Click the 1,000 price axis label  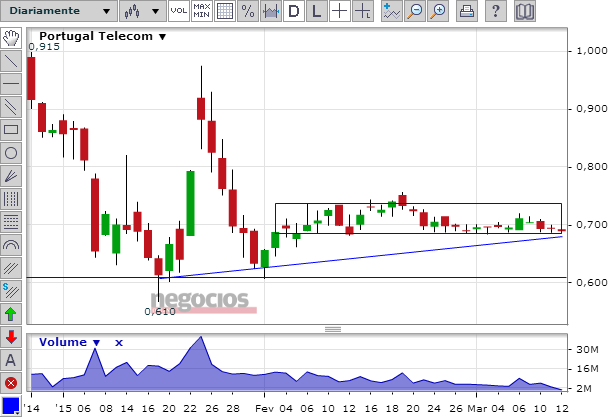pyautogui.click(x=592, y=51)
